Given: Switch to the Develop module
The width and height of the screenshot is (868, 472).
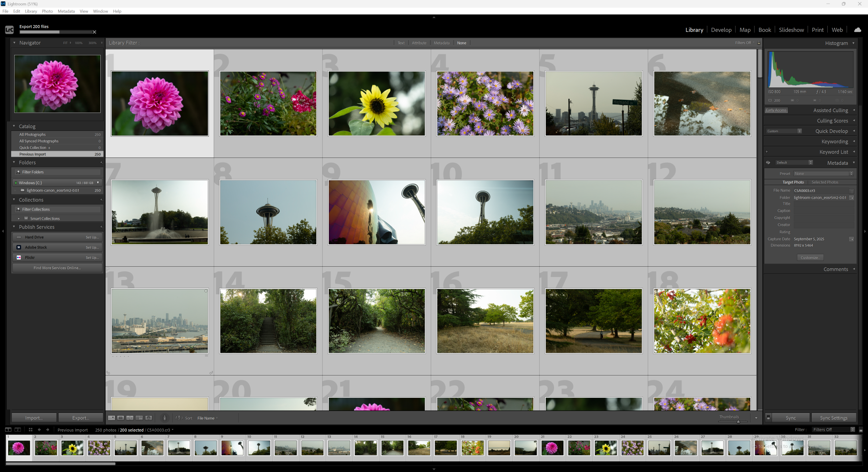Looking at the screenshot, I should tap(721, 30).
